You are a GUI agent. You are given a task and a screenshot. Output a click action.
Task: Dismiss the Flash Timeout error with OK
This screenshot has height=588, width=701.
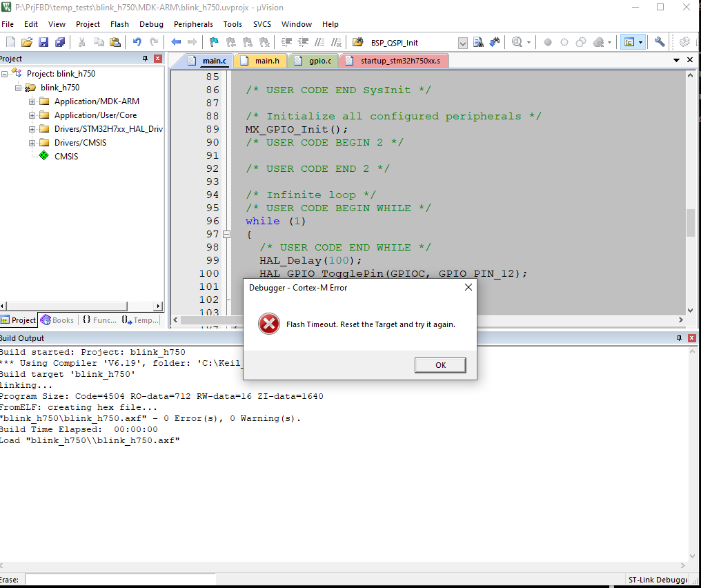pos(440,365)
